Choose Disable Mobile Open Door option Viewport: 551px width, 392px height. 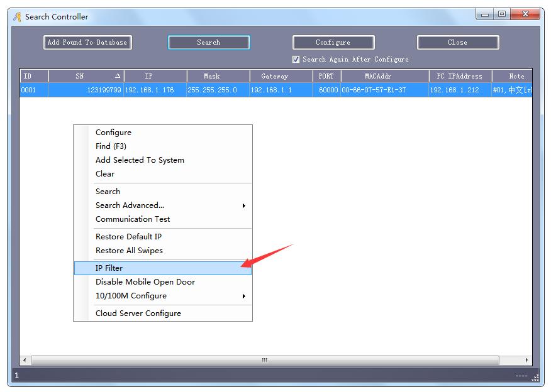click(x=145, y=282)
